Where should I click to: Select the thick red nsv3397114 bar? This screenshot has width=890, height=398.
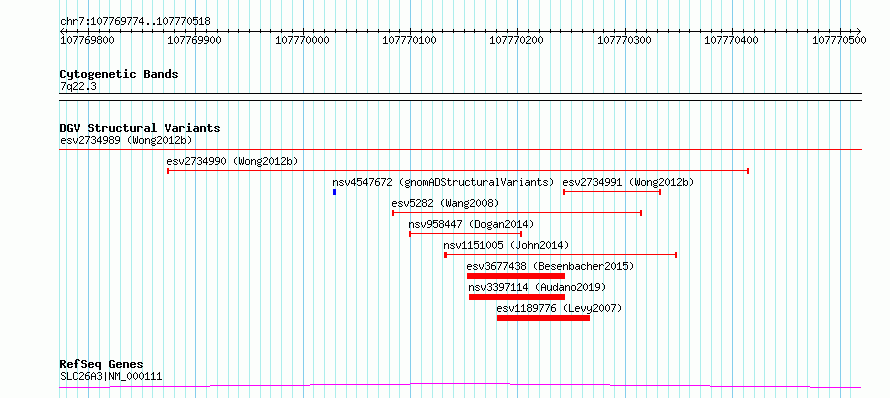pyautogui.click(x=517, y=297)
